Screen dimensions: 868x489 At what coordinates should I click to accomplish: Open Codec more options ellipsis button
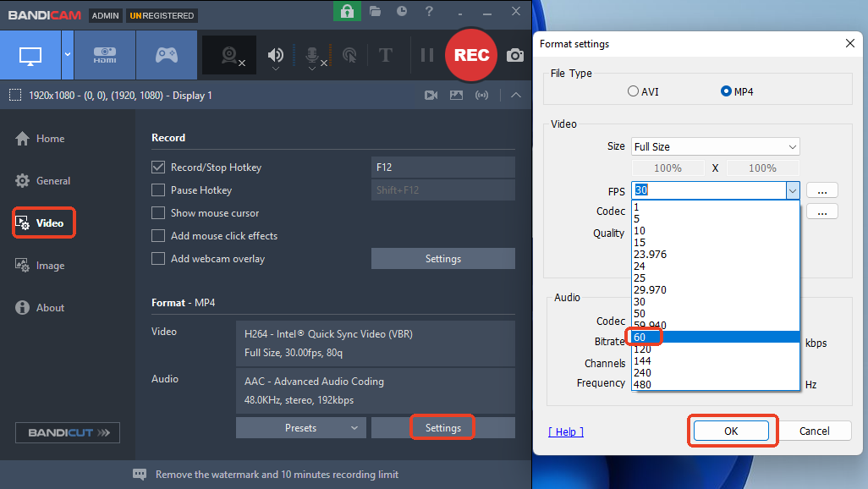click(x=822, y=211)
